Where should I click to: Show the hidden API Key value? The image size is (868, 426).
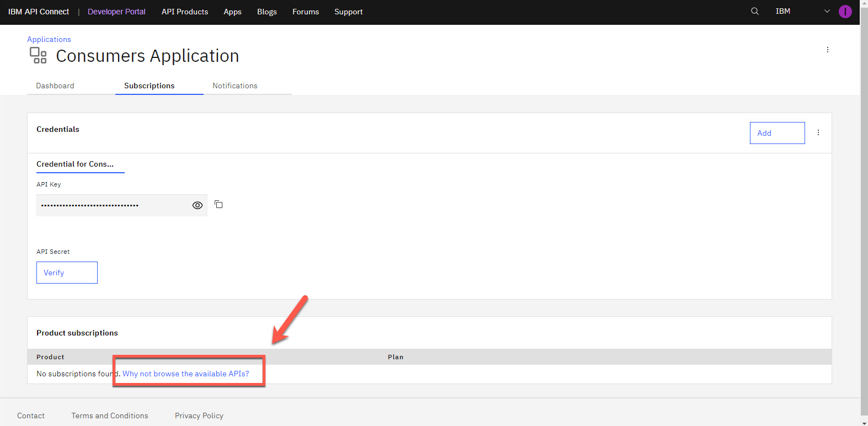(198, 205)
